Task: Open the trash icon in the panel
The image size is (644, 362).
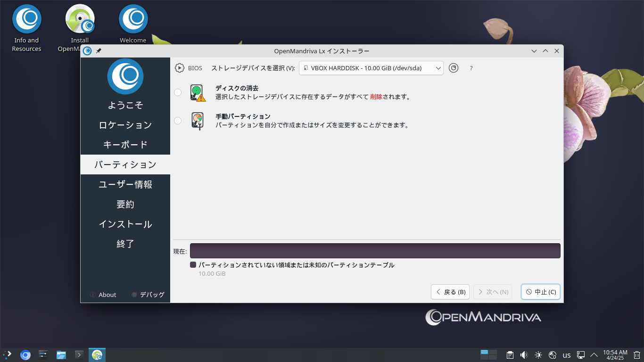Action: 637,355
